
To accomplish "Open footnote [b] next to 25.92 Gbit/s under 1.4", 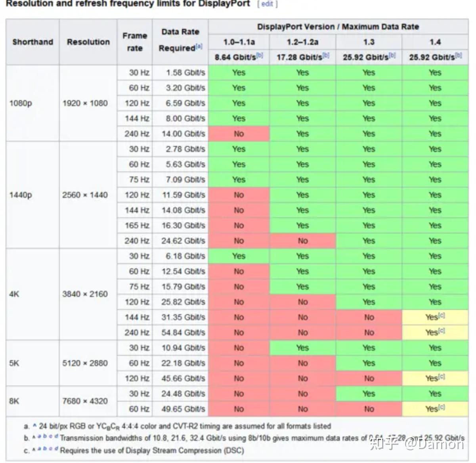I will (459, 55).
